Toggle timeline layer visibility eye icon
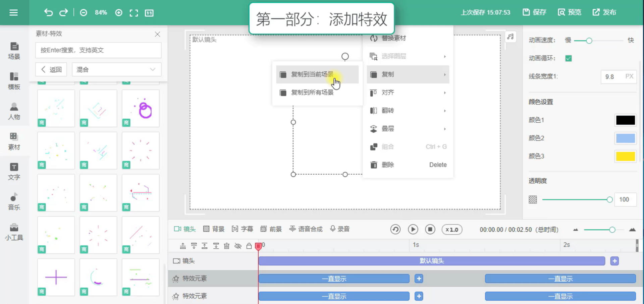The image size is (644, 304). tap(238, 246)
